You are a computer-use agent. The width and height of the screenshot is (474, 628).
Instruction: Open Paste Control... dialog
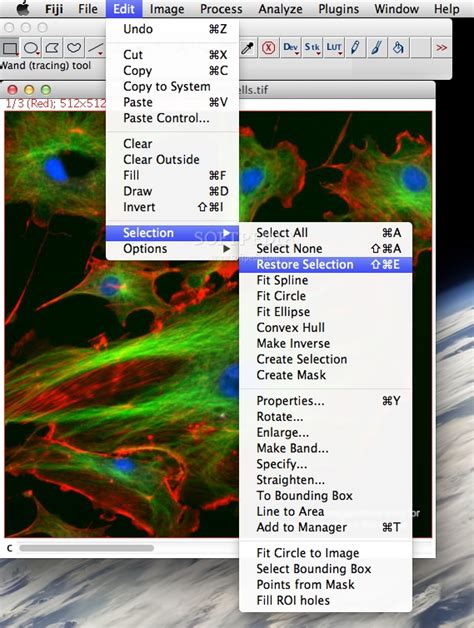click(x=173, y=118)
